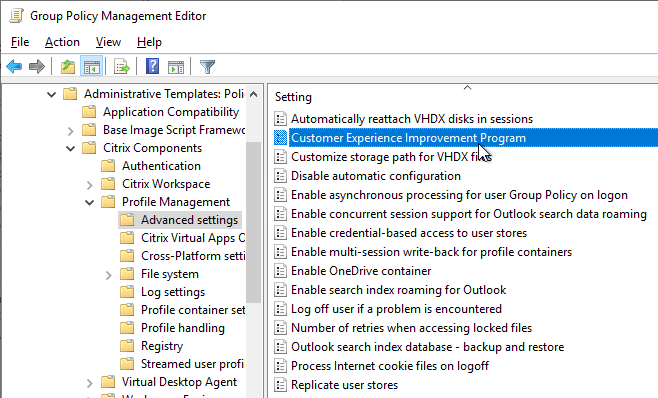
Task: Select 'Log off user if a problem is encountered'
Action: pyautogui.click(x=396, y=309)
